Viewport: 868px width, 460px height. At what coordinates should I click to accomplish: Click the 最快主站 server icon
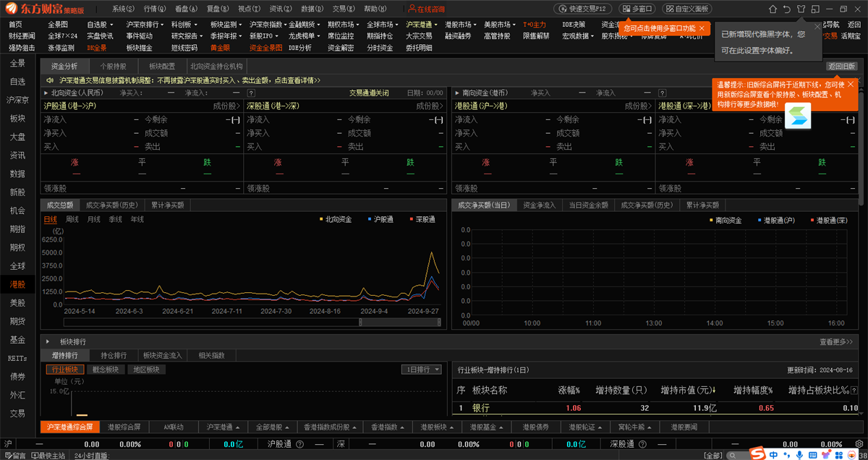tap(50, 456)
